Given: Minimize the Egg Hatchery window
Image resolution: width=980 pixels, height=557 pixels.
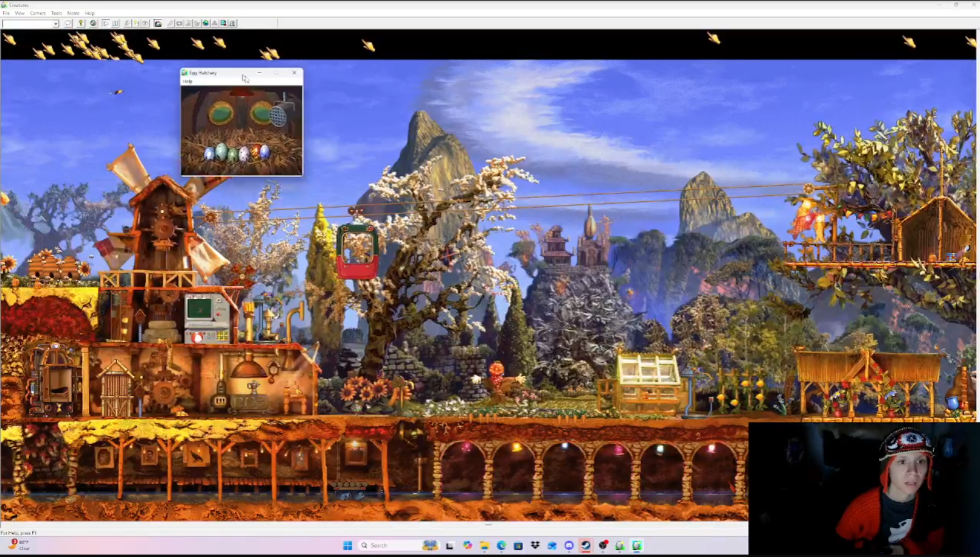Looking at the screenshot, I should [260, 72].
